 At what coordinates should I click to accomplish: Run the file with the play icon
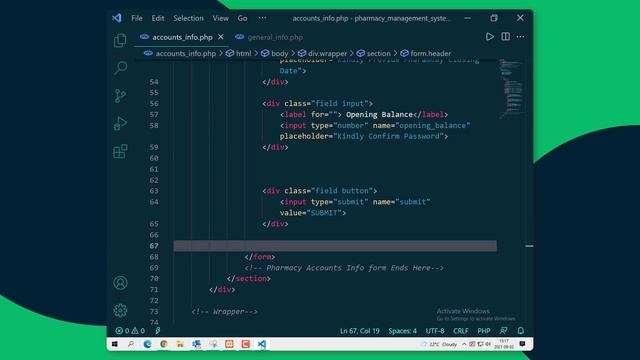(x=489, y=37)
